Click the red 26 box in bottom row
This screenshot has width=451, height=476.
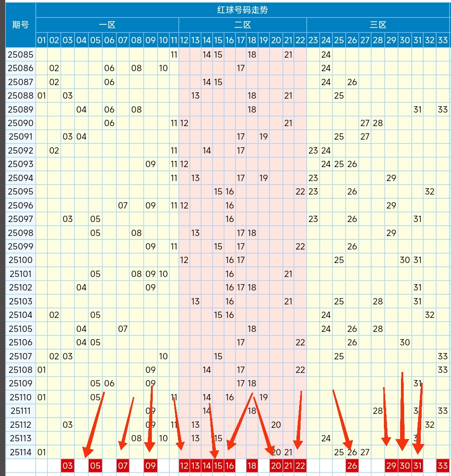tap(352, 465)
